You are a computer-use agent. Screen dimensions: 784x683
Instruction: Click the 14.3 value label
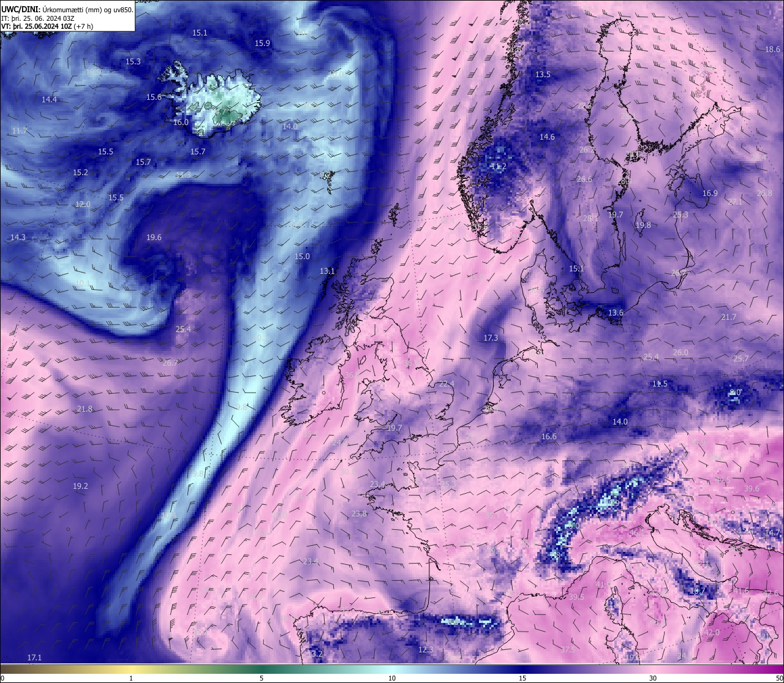pyautogui.click(x=18, y=237)
